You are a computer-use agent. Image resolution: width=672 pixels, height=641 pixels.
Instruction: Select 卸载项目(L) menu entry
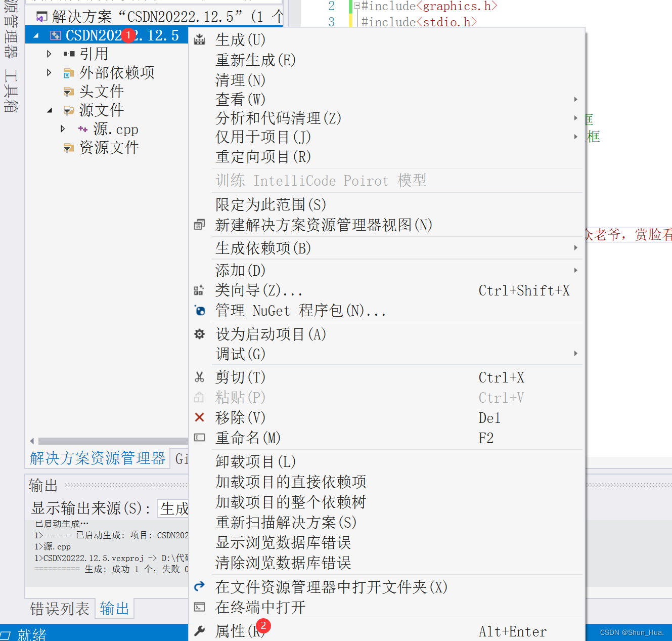click(x=255, y=461)
